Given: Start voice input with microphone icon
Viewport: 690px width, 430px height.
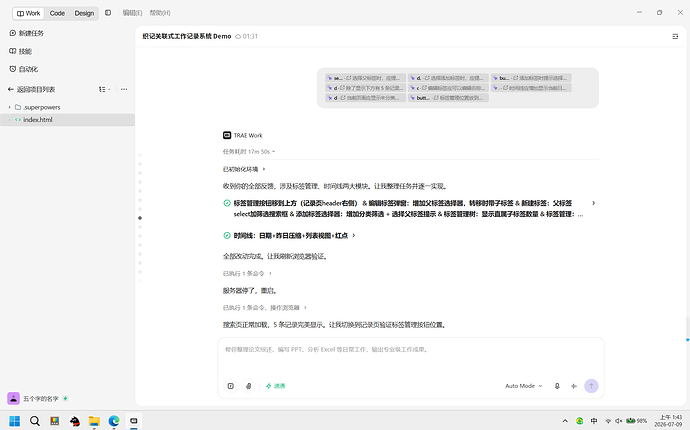Looking at the screenshot, I should coord(557,386).
